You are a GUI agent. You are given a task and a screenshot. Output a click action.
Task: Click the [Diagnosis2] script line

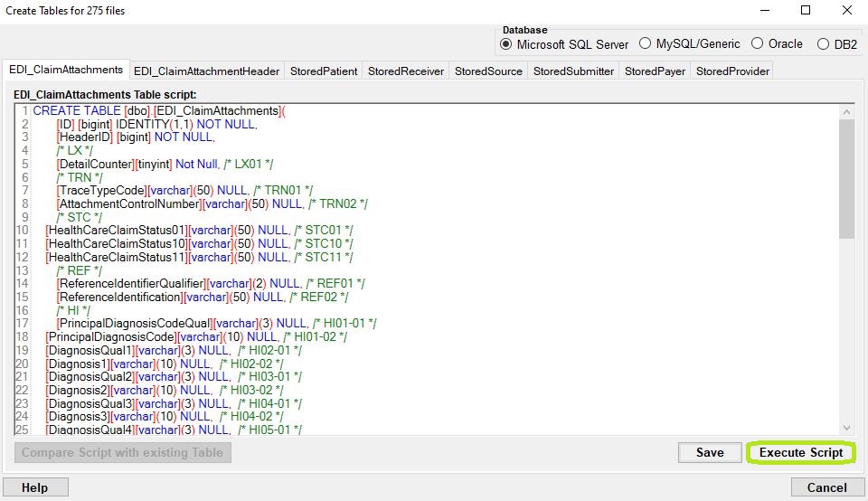(x=165, y=391)
